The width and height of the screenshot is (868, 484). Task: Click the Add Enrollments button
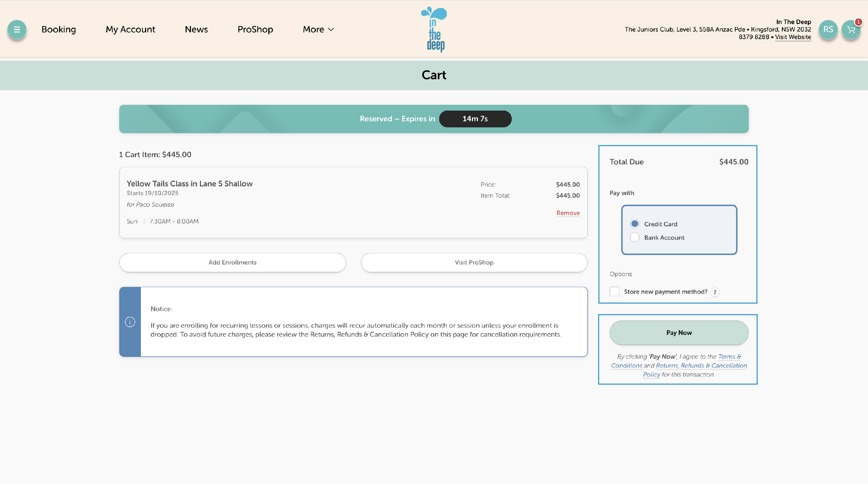[233, 262]
